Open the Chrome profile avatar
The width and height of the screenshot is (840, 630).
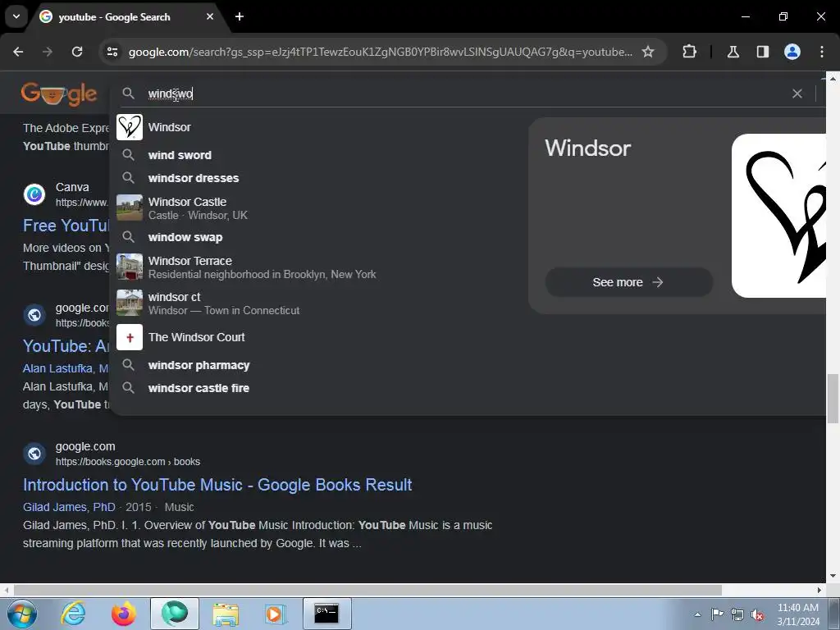792,52
